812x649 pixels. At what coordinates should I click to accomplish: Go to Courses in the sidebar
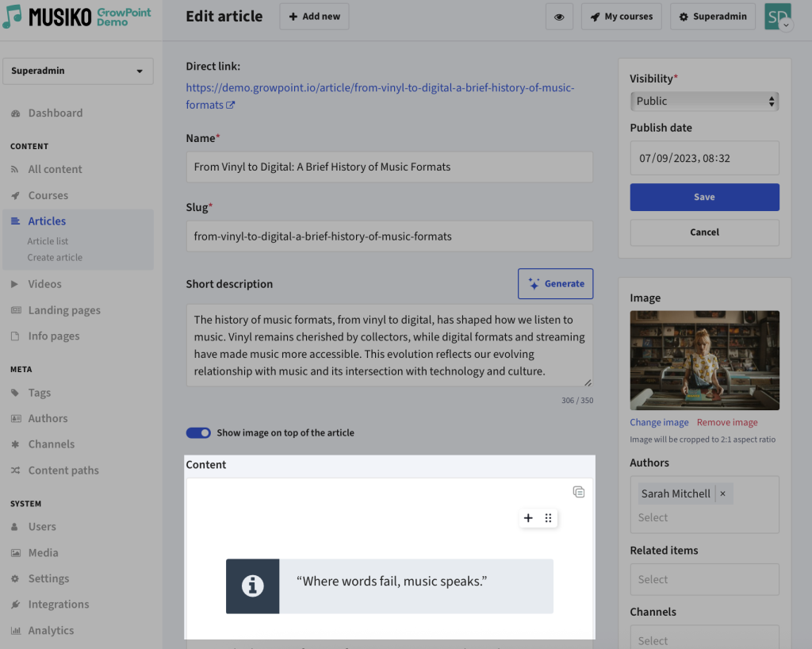(x=48, y=195)
